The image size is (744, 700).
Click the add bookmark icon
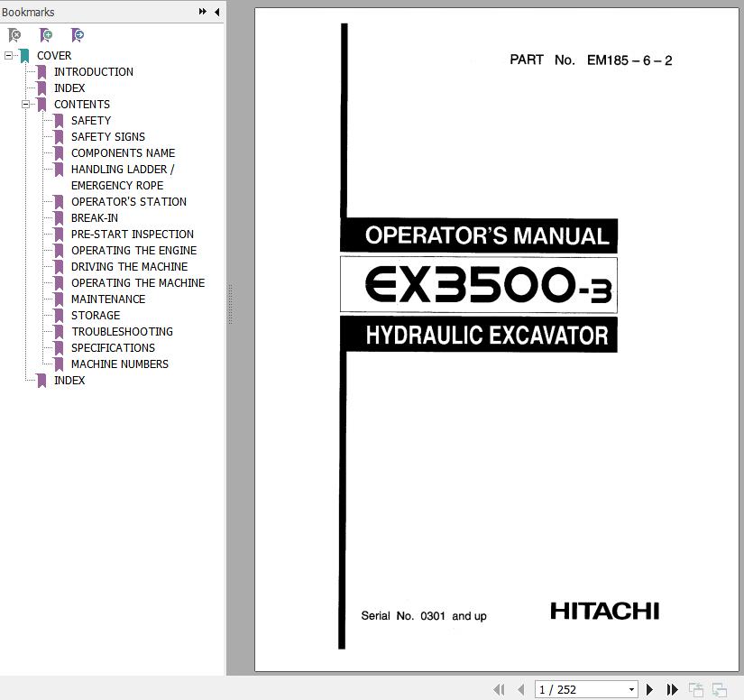click(46, 35)
